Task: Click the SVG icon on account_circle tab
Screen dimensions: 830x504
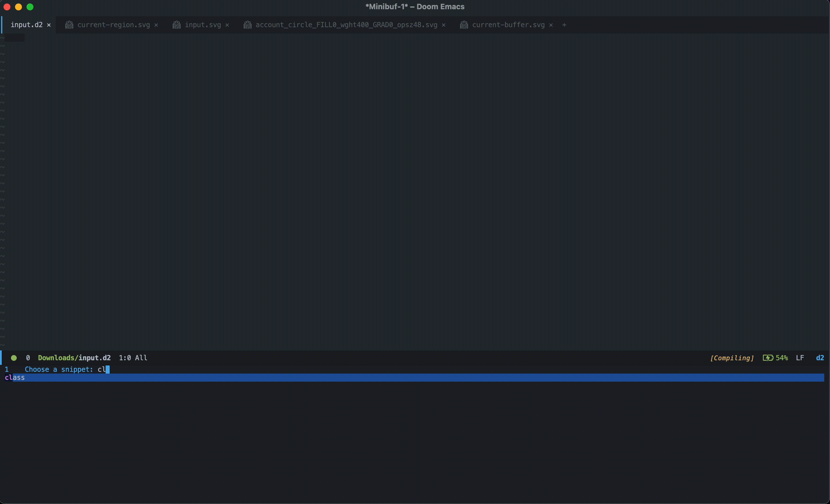Action: 247,25
